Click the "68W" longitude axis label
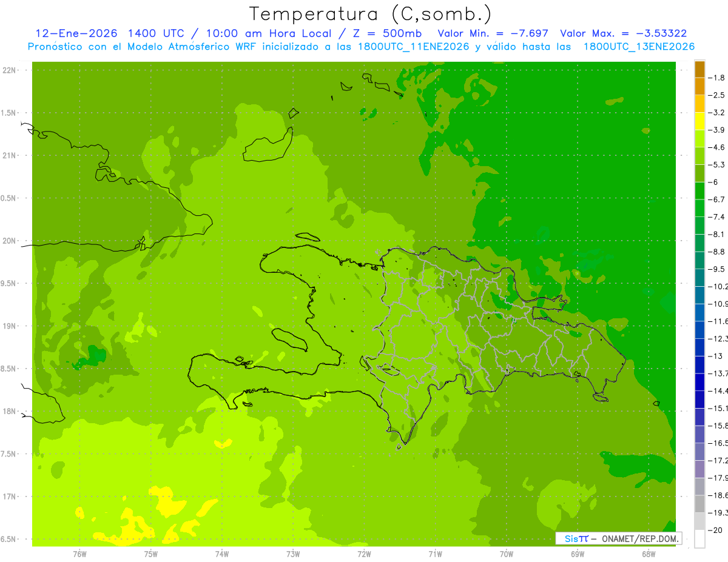Viewport: 728px width, 562px height. (x=649, y=554)
